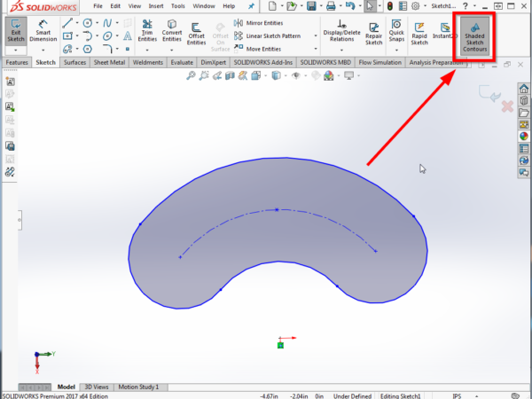532x399 pixels.
Task: Select the Arc sketch tool
Action: click(x=88, y=36)
